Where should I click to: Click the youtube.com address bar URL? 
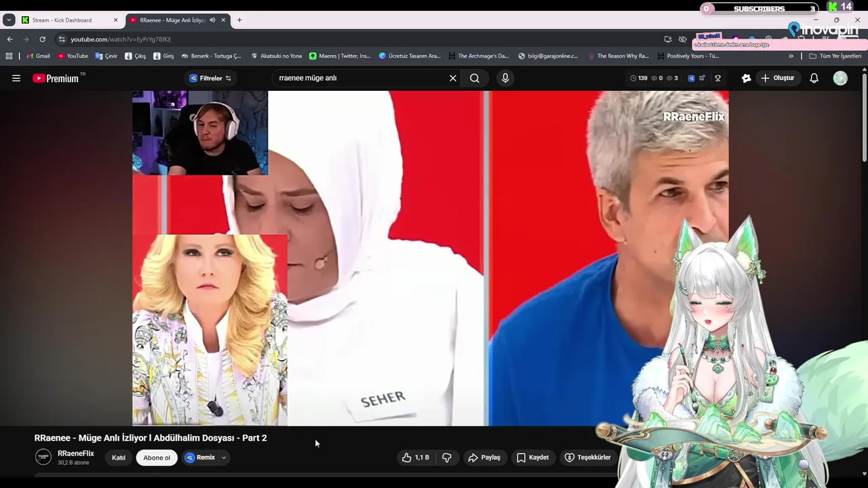121,39
